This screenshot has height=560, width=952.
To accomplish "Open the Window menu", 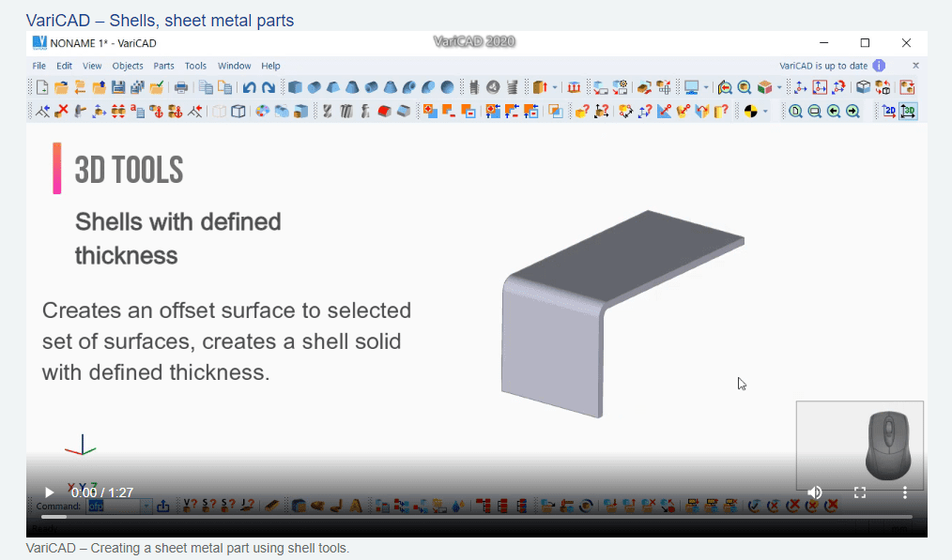I will (235, 66).
